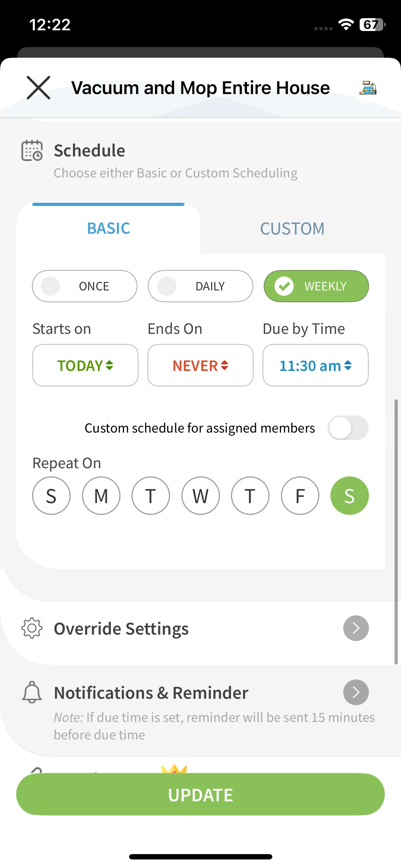
Task: Enable custom schedule for assigned members
Action: click(x=348, y=428)
